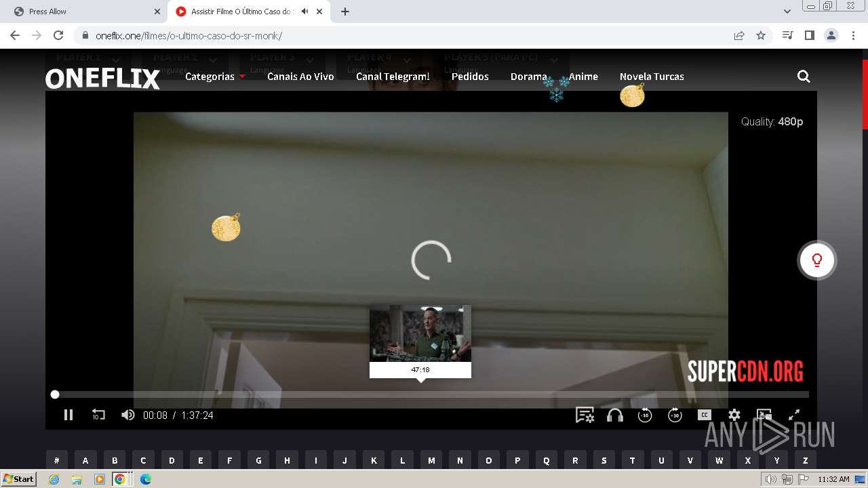868x488 pixels.
Task: Mute tab audio speaker icon
Action: [x=305, y=12]
